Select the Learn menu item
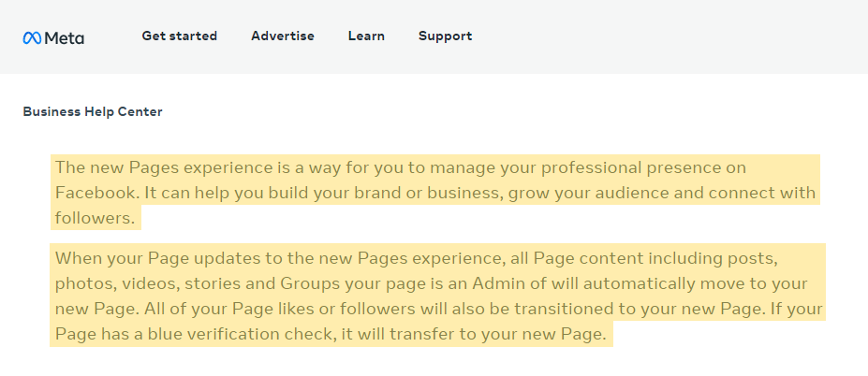This screenshot has height=376, width=868. coord(366,36)
